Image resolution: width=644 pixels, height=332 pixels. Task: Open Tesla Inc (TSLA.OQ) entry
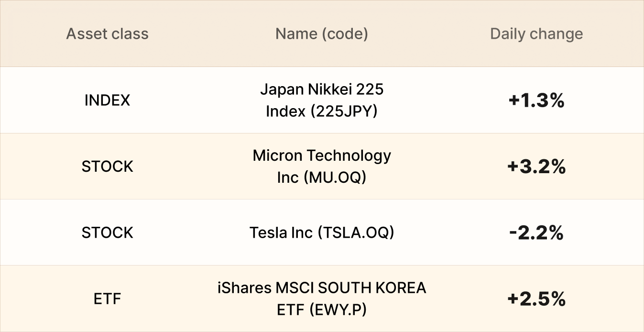point(322,232)
